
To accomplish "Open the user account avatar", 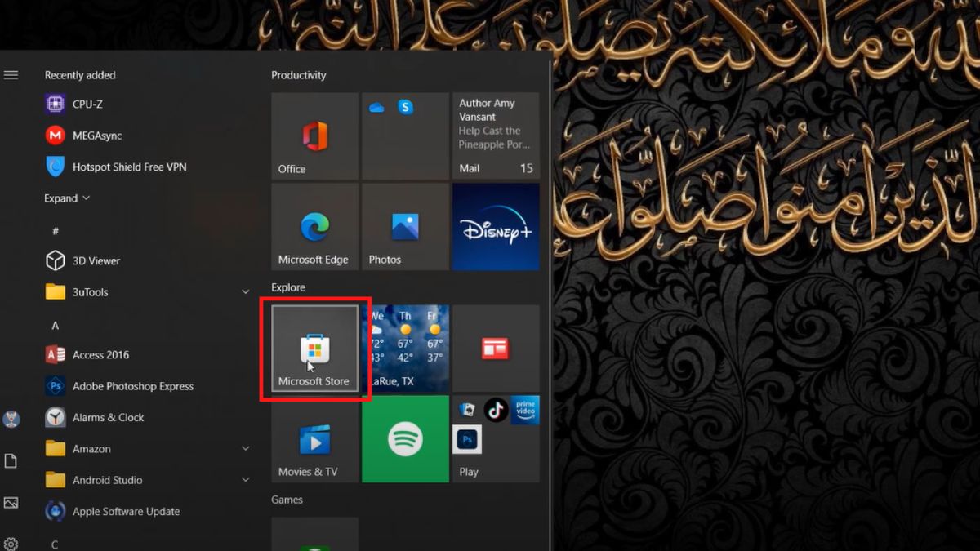I will pos(11,420).
